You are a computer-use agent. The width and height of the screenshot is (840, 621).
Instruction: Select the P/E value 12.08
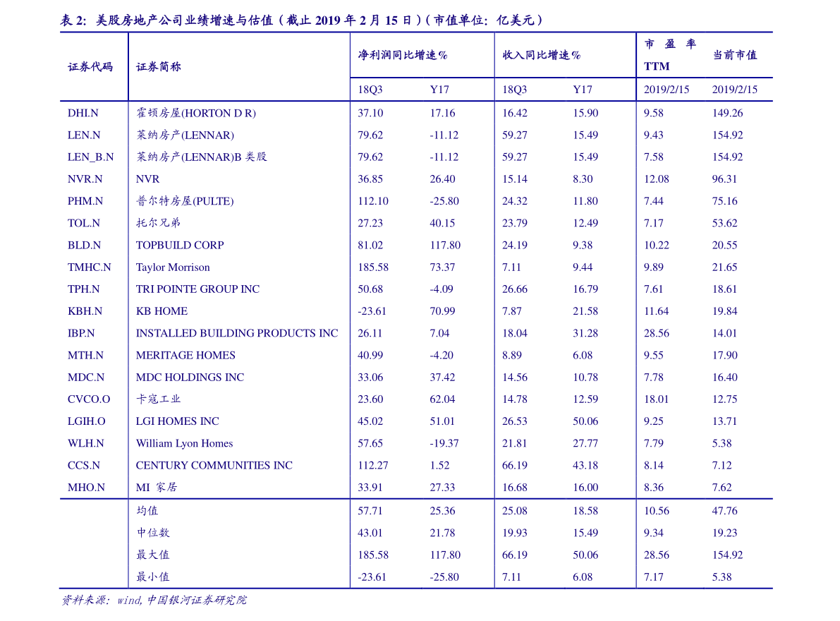[x=656, y=179]
